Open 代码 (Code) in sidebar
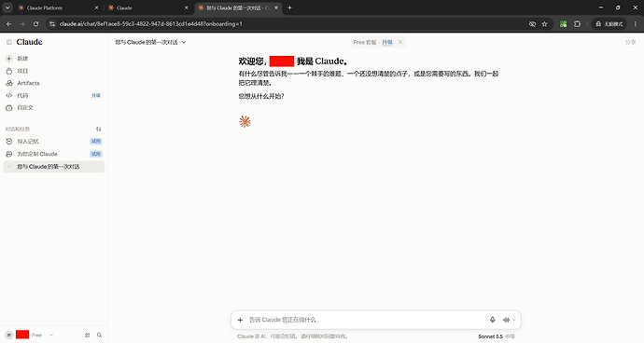The height and width of the screenshot is (343, 644). [54, 95]
